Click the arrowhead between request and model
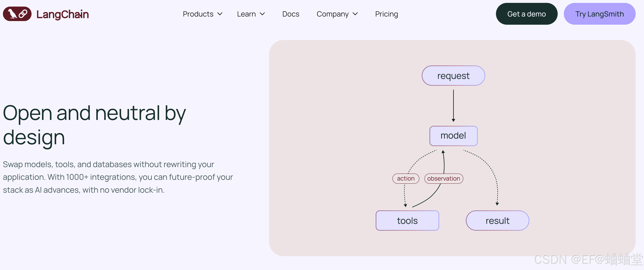Image resolution: width=644 pixels, height=270 pixels. (453, 120)
